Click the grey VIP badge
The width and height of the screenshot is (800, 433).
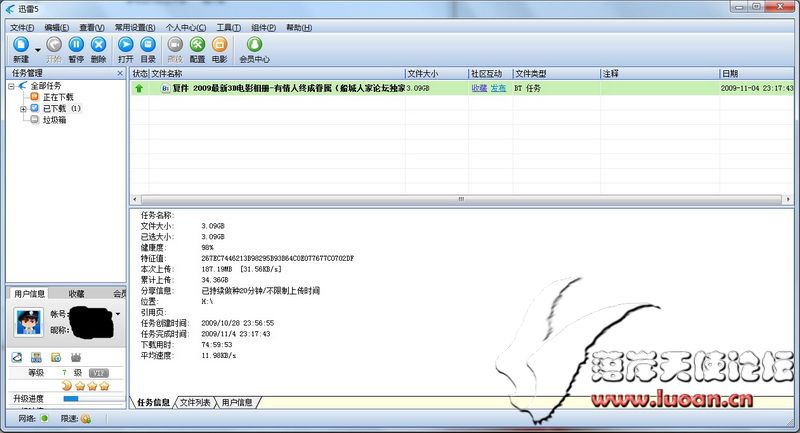pos(98,373)
